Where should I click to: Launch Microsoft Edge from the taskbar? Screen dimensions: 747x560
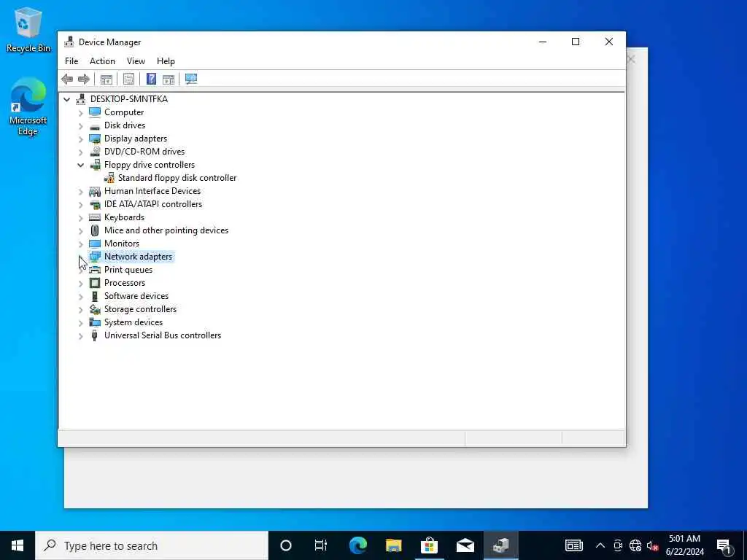click(x=357, y=545)
